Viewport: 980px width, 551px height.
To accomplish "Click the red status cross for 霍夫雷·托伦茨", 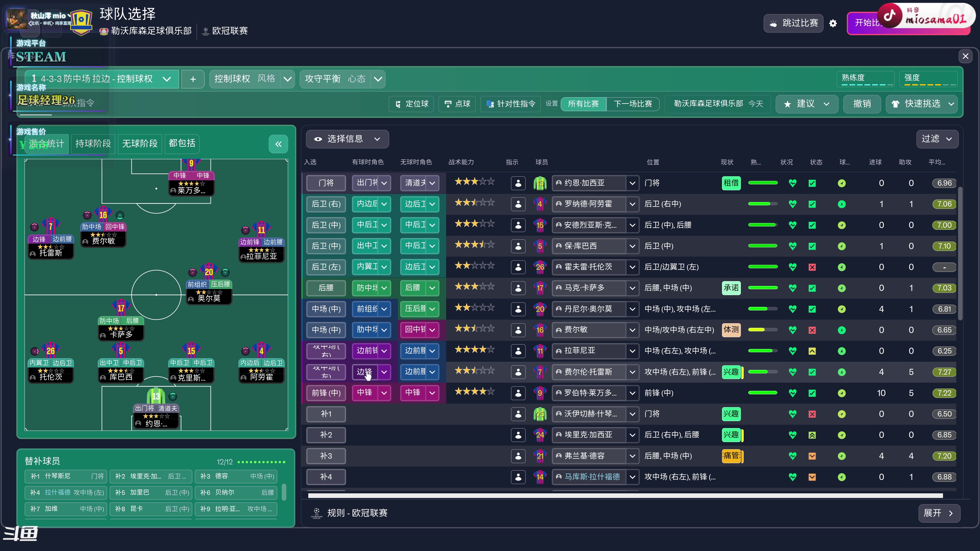I will pyautogui.click(x=813, y=267).
